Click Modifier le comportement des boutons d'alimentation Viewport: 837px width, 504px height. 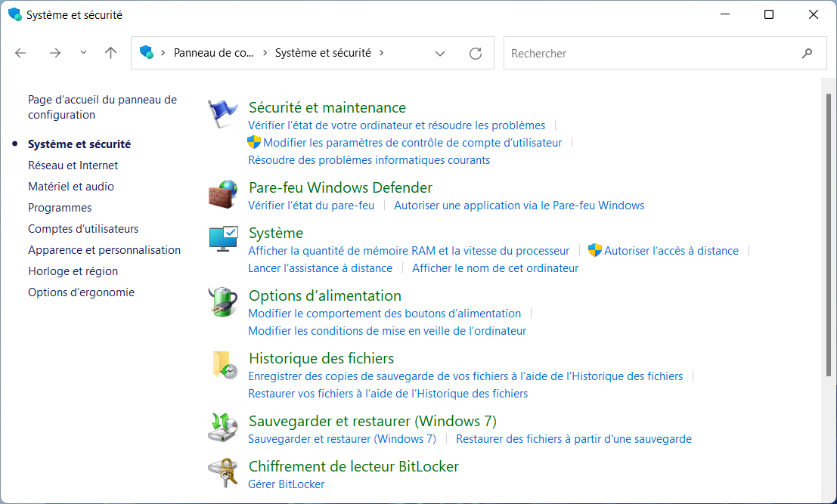click(x=384, y=314)
